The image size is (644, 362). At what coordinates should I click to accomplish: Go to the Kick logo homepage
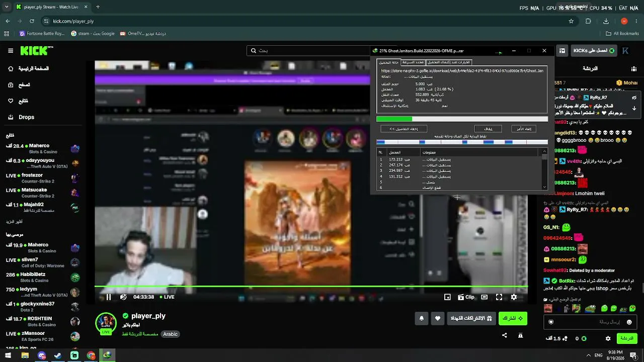click(x=36, y=50)
